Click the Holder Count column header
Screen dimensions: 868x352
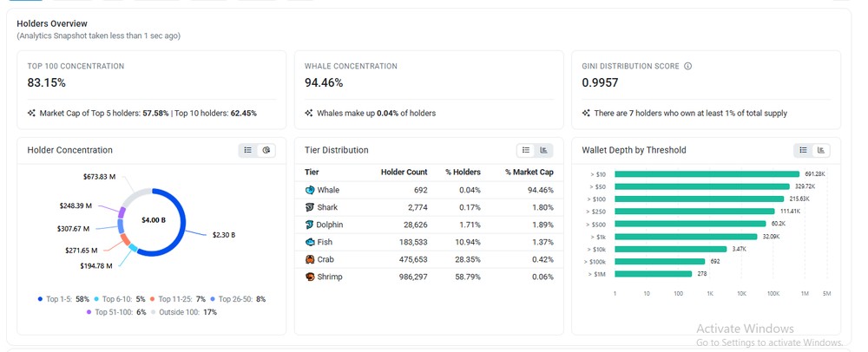pyautogui.click(x=404, y=173)
